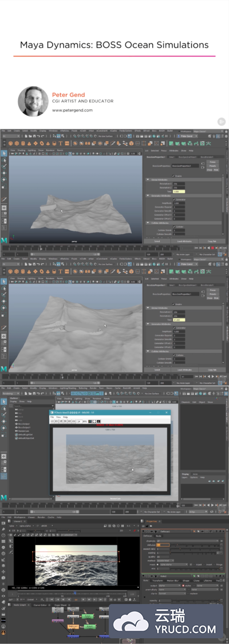229x644 pixels.
Task: Click the Time field in top Maya attributes
Action: (x=179, y=191)
